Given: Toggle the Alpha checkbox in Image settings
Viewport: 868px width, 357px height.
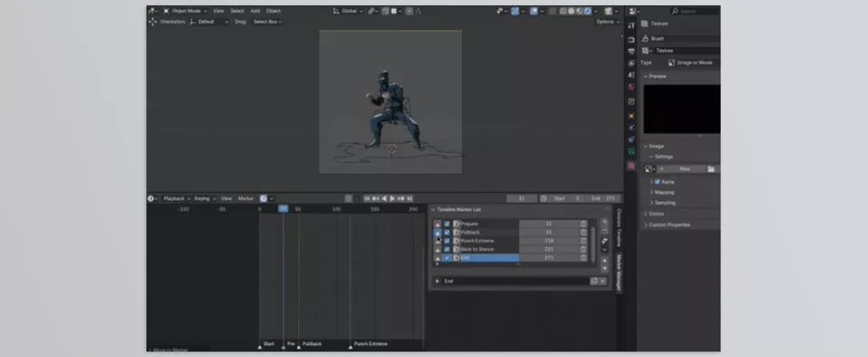Looking at the screenshot, I should [x=657, y=182].
